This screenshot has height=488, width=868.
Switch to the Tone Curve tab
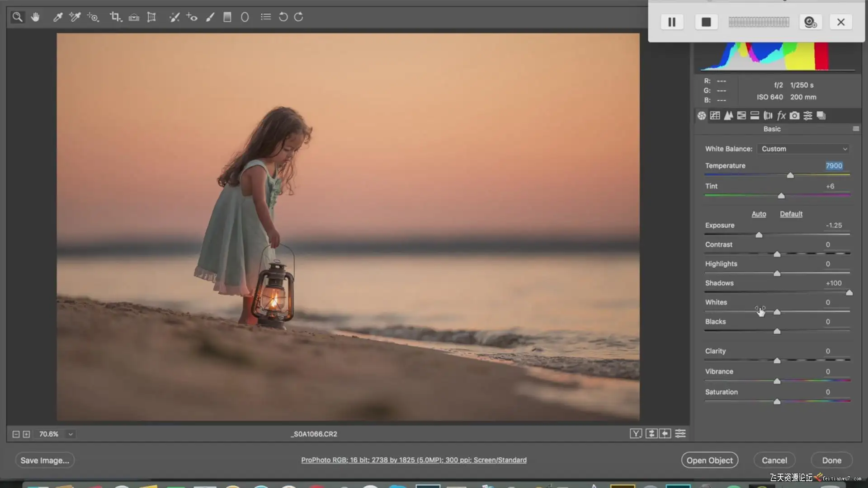click(715, 116)
